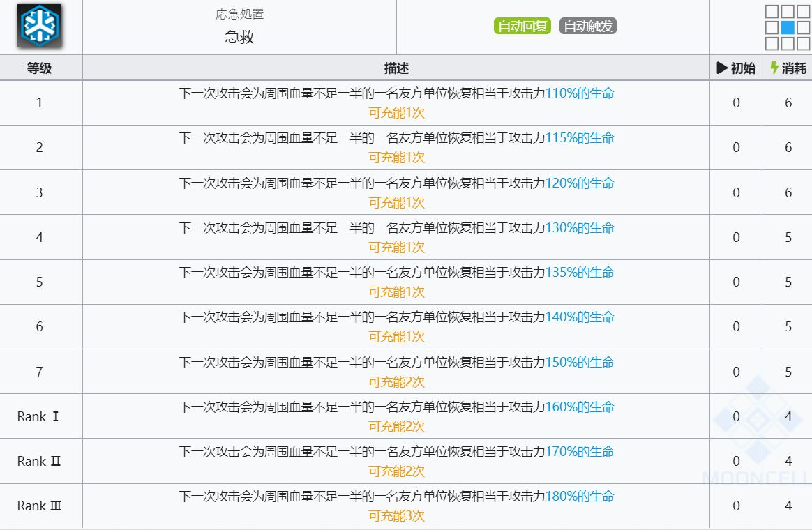
Task: Click 可充能2次 in Rank Ⅰ row
Action: pos(396,427)
